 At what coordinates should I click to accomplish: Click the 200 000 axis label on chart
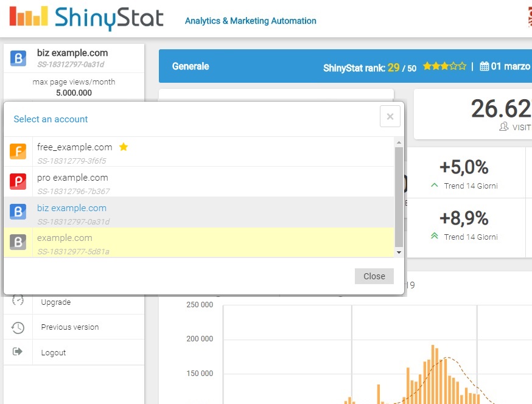click(x=200, y=338)
